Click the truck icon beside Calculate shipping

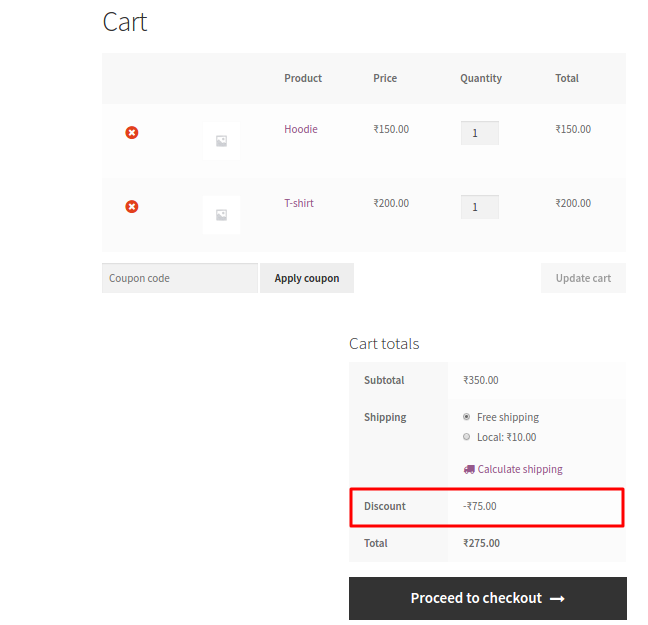click(x=469, y=470)
